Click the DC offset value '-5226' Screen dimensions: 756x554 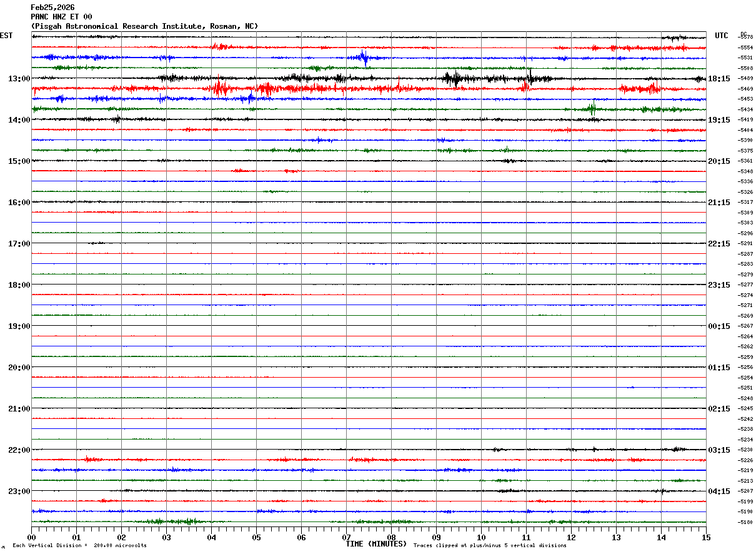(x=745, y=460)
